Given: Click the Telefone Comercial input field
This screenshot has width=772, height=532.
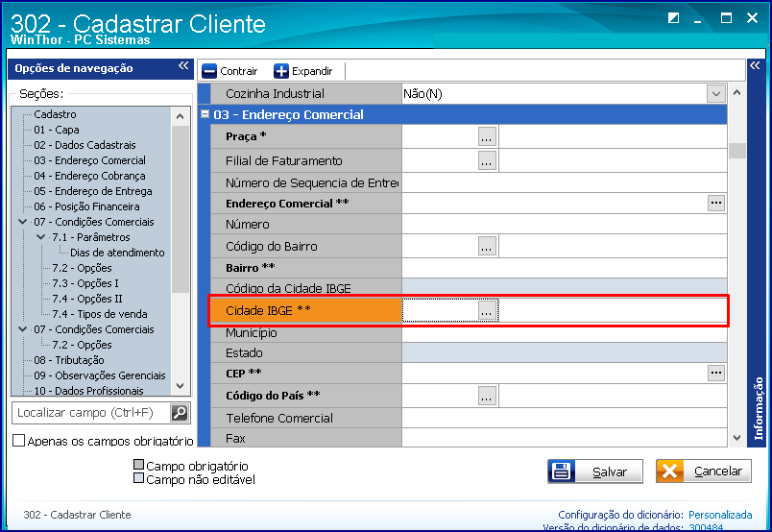Looking at the screenshot, I should coord(565,418).
